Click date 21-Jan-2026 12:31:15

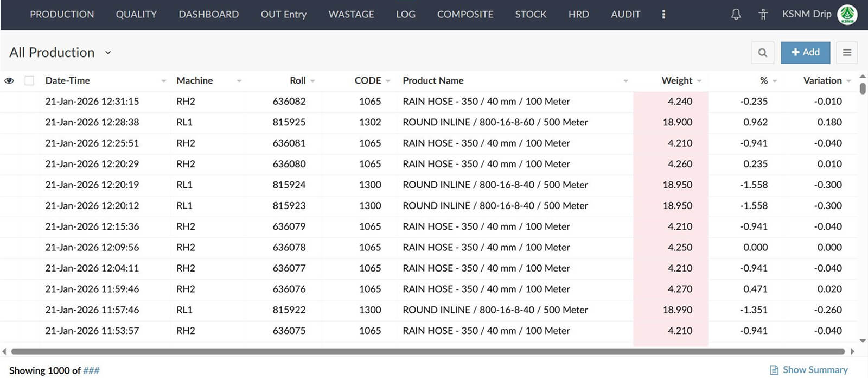[92, 102]
